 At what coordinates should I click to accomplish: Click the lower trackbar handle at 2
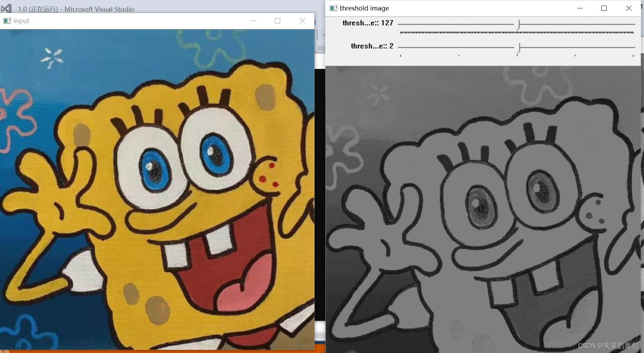(518, 48)
